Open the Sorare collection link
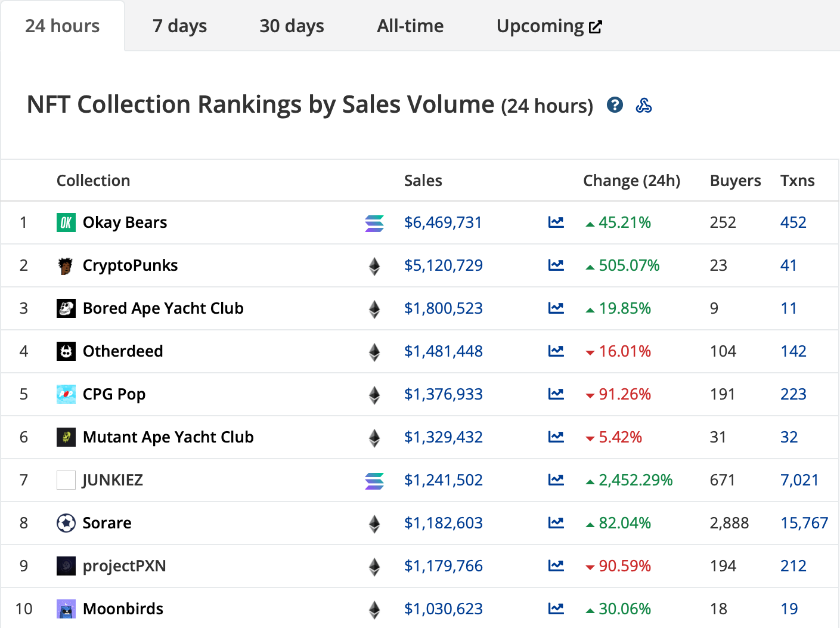 [107, 523]
